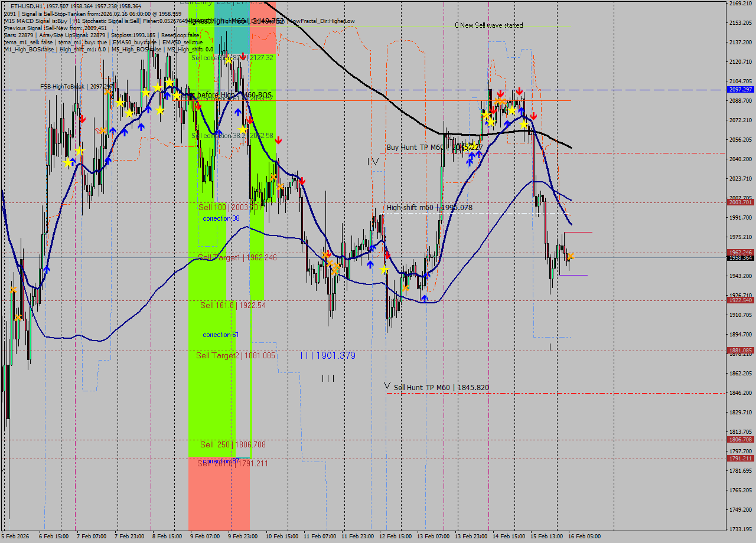Image resolution: width=756 pixels, height=543 pixels.
Task: Click the blue 2097.297 price axis tag
Action: [x=740, y=90]
